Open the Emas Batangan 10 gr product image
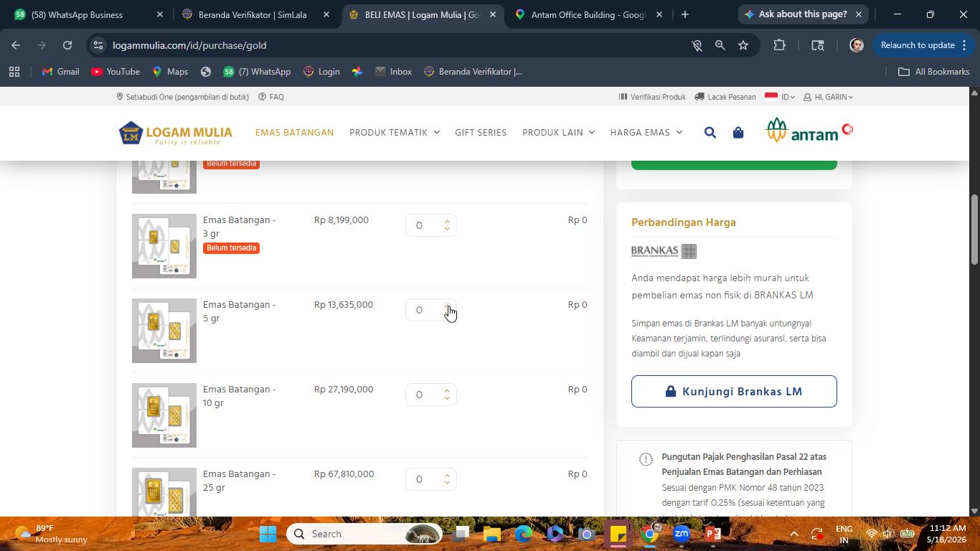 pyautogui.click(x=164, y=415)
